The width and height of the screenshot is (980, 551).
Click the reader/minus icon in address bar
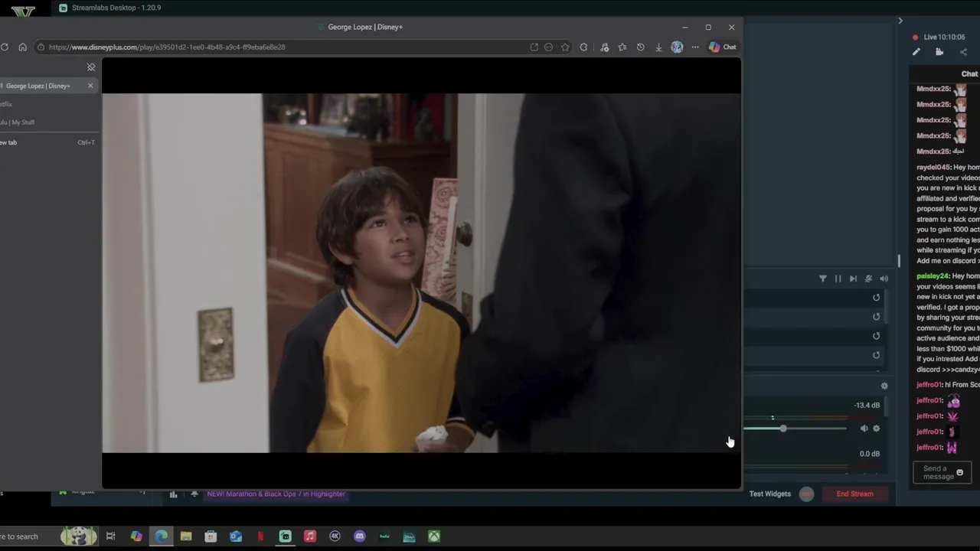(x=548, y=47)
